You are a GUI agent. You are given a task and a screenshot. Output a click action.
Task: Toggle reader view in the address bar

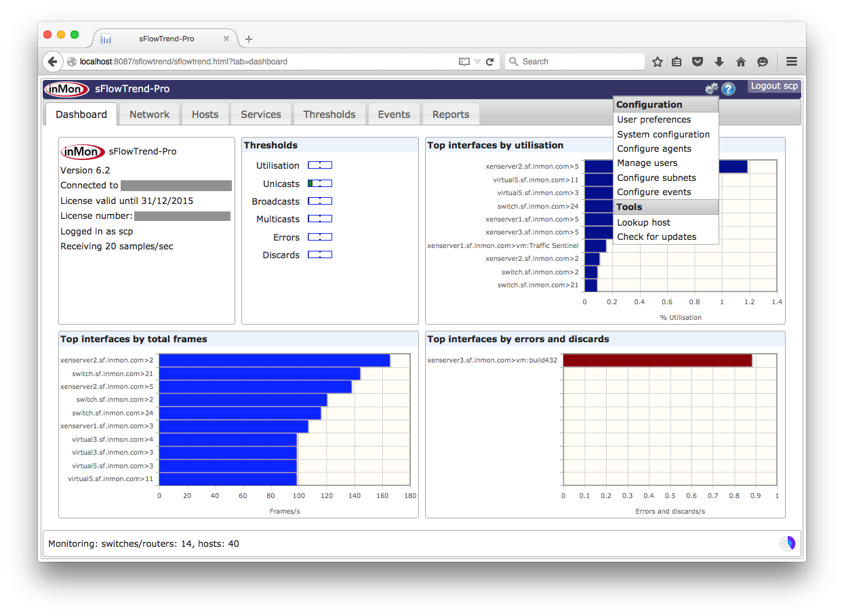464,62
